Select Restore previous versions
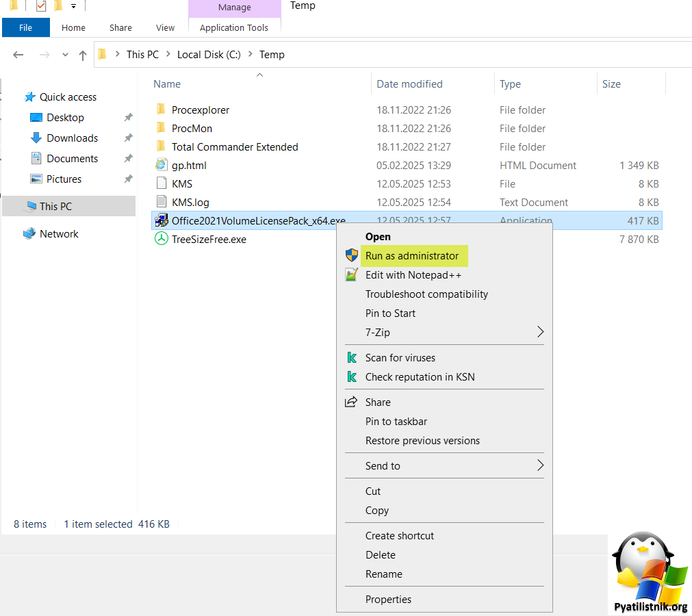This screenshot has height=616, width=692. click(x=444, y=440)
